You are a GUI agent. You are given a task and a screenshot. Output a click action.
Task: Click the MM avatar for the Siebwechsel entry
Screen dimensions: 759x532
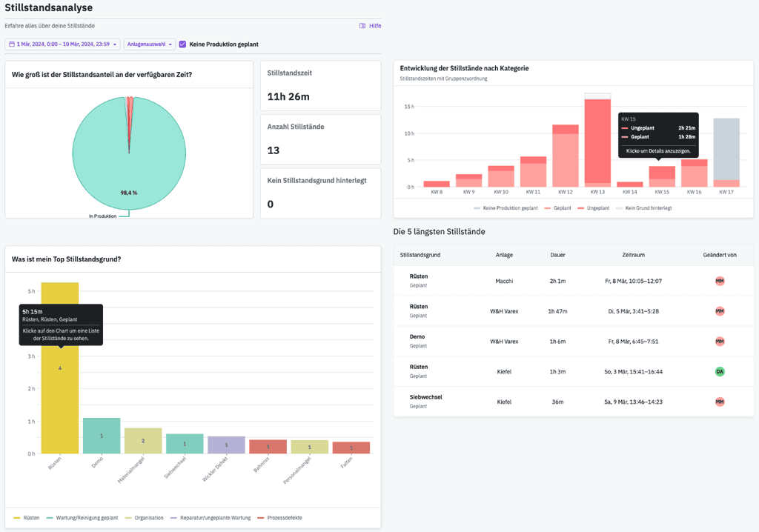[x=718, y=402]
